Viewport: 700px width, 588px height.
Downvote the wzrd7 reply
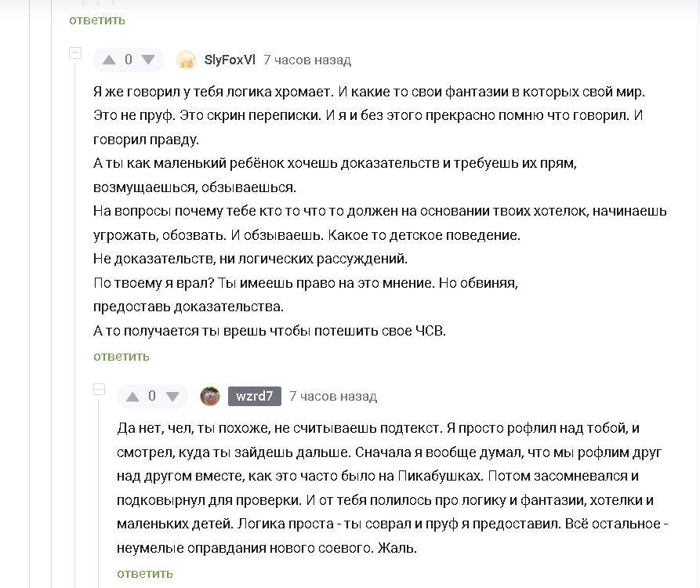172,397
